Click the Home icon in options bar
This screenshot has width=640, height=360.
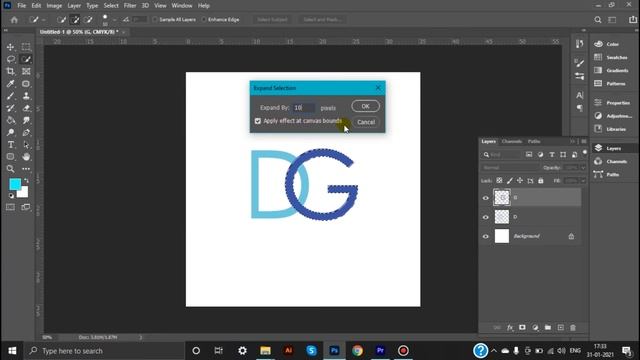[x=14, y=20]
